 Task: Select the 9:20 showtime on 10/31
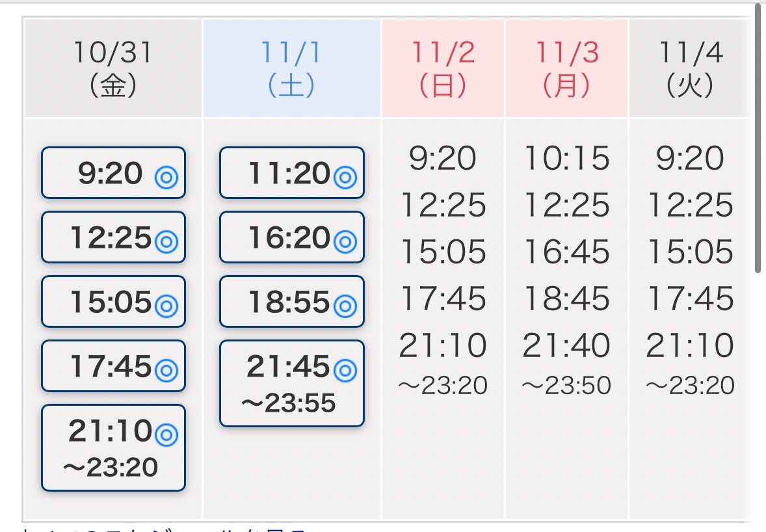[112, 173]
